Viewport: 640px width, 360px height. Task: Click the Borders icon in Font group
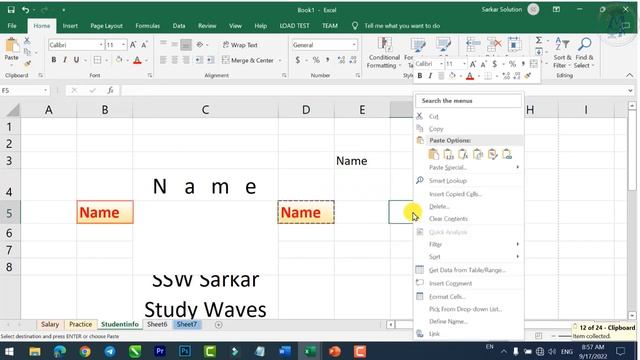pyautogui.click(x=97, y=60)
